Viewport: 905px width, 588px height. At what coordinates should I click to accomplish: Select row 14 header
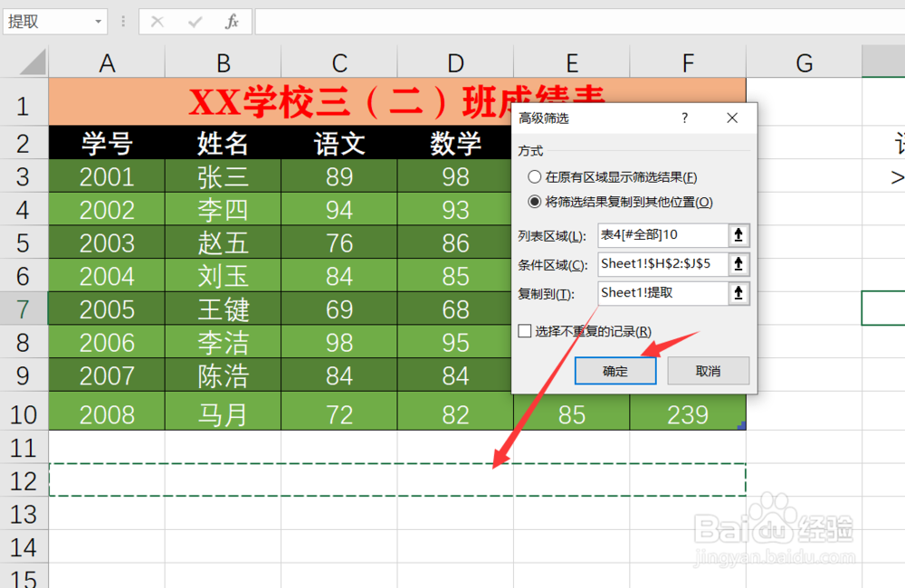(x=24, y=547)
